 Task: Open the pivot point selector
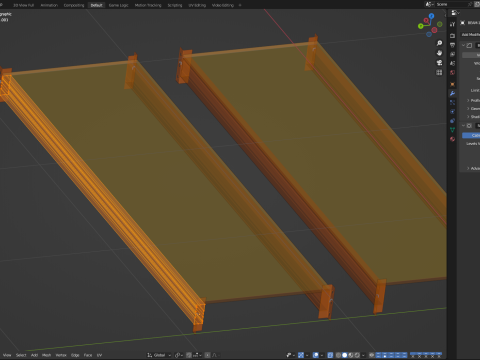tap(178, 355)
